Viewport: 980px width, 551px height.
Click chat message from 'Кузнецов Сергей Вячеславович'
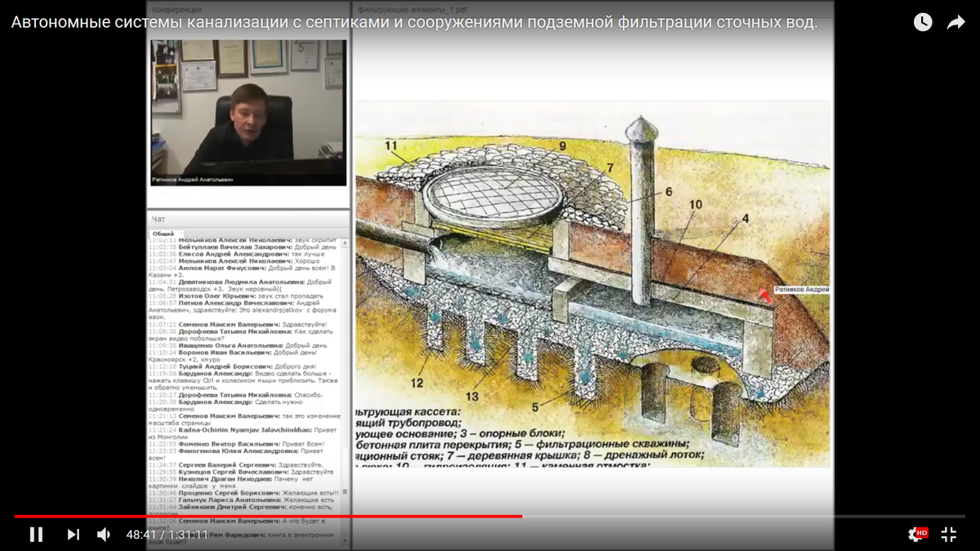[241, 472]
